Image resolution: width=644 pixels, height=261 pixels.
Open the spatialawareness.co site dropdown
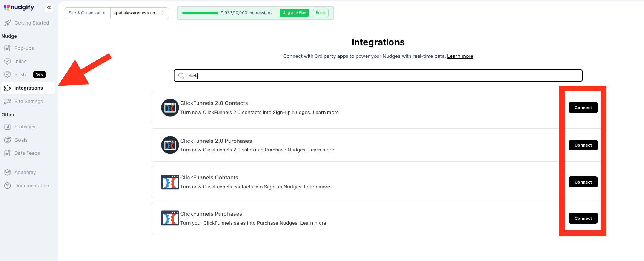click(x=139, y=13)
